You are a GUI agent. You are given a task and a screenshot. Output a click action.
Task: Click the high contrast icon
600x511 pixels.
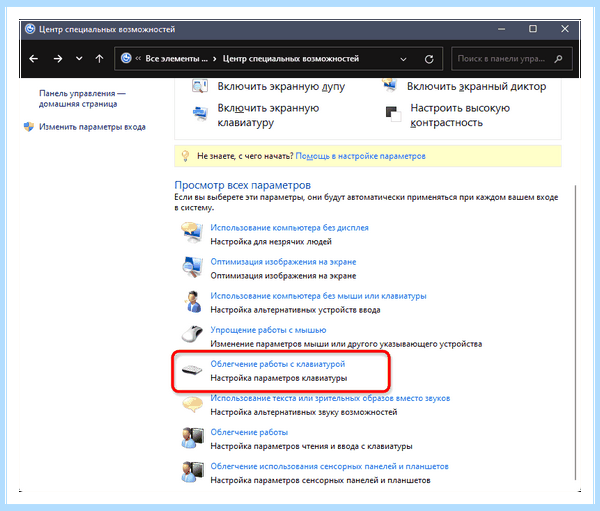click(393, 114)
